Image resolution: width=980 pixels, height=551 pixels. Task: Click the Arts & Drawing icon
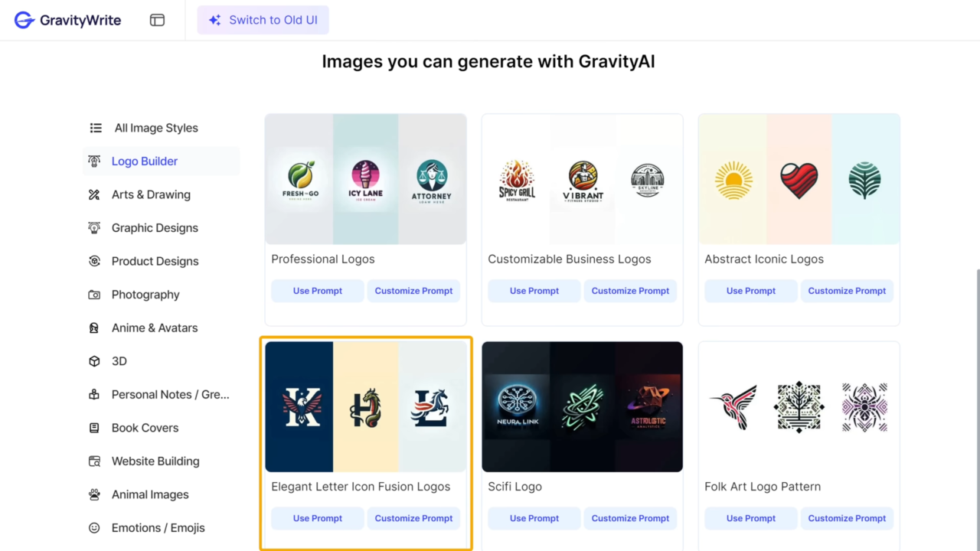(94, 194)
